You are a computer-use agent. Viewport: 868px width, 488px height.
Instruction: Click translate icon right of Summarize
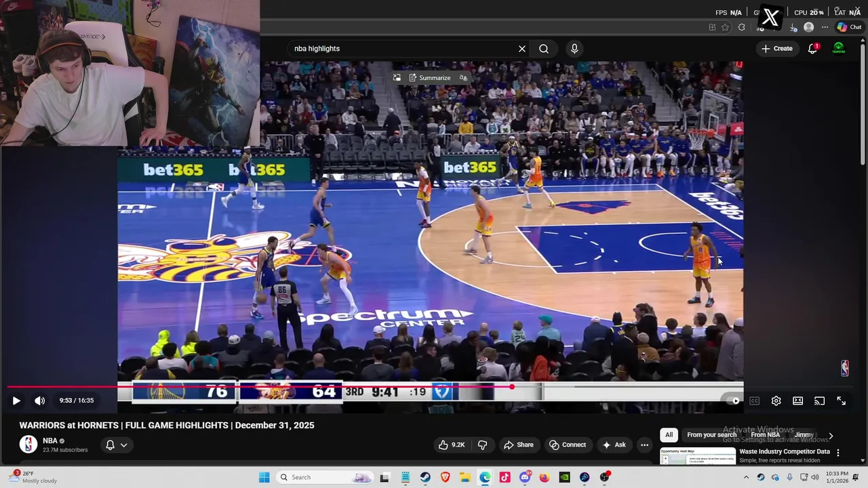coord(463,78)
